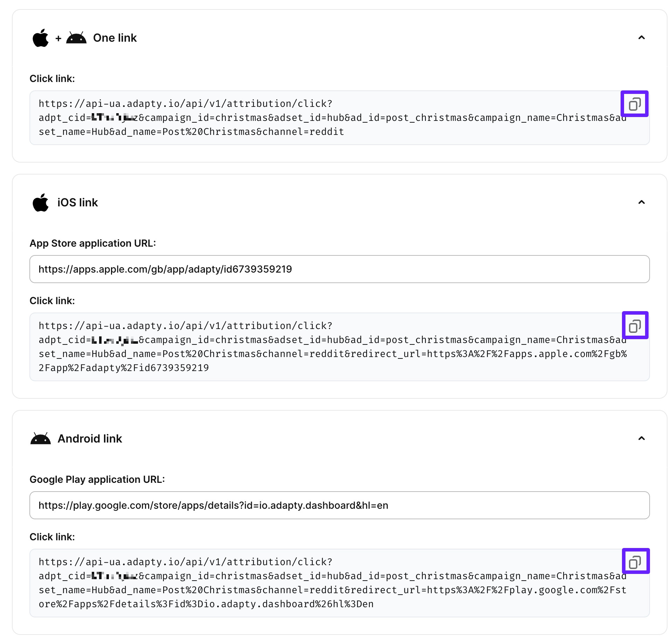Viewport: 671px width, 644px height.
Task: Click the Apple logo in One link header
Action: click(x=41, y=38)
